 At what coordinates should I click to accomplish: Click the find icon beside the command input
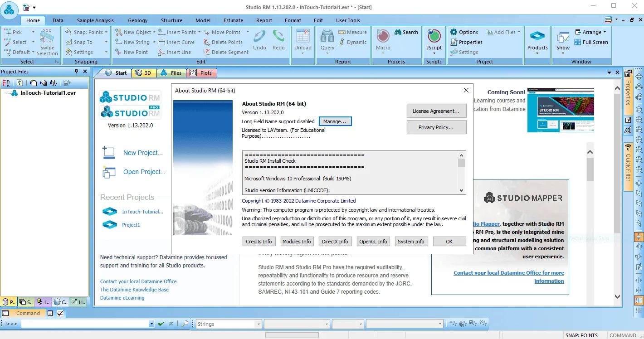point(185,324)
